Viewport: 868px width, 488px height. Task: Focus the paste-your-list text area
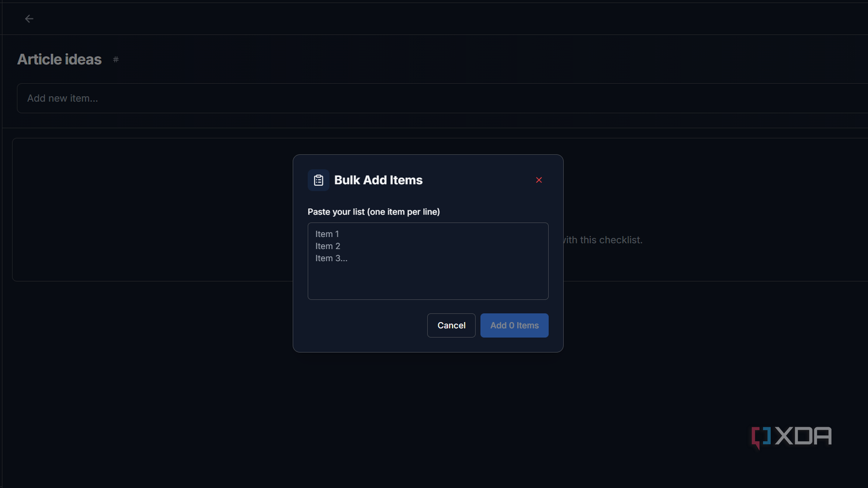click(428, 261)
